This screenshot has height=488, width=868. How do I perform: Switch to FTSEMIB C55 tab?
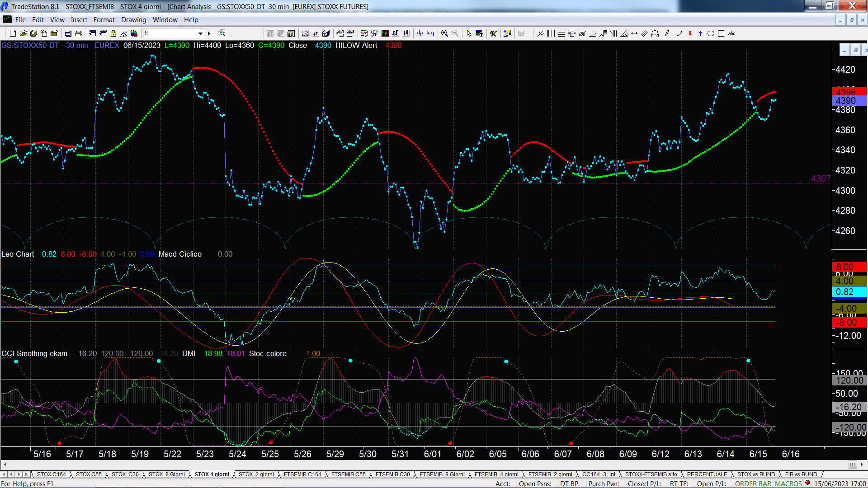click(349, 474)
